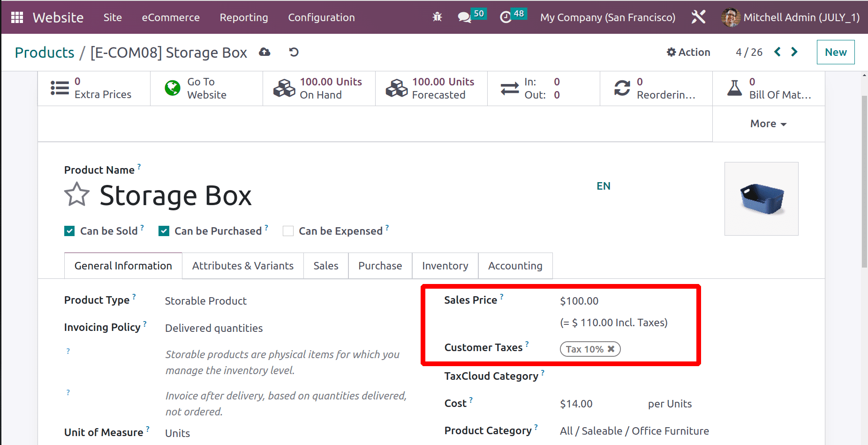Click Mitchell Admin user avatar

pyautogui.click(x=731, y=17)
